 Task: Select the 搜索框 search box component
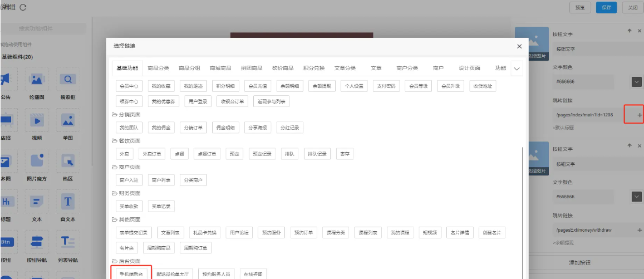pos(68,79)
